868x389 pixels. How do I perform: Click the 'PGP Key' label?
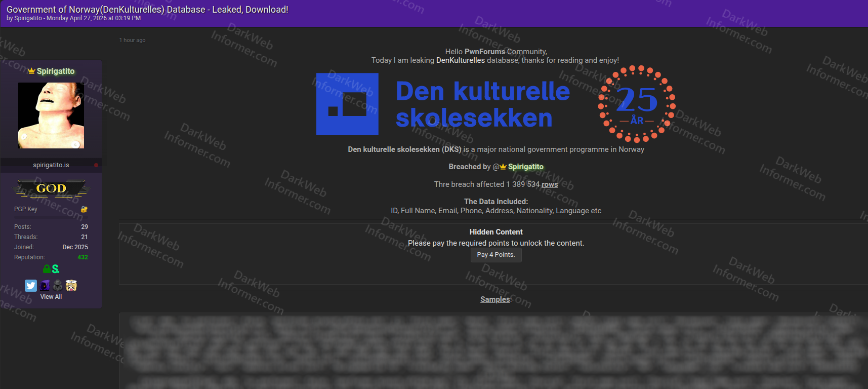click(x=26, y=209)
